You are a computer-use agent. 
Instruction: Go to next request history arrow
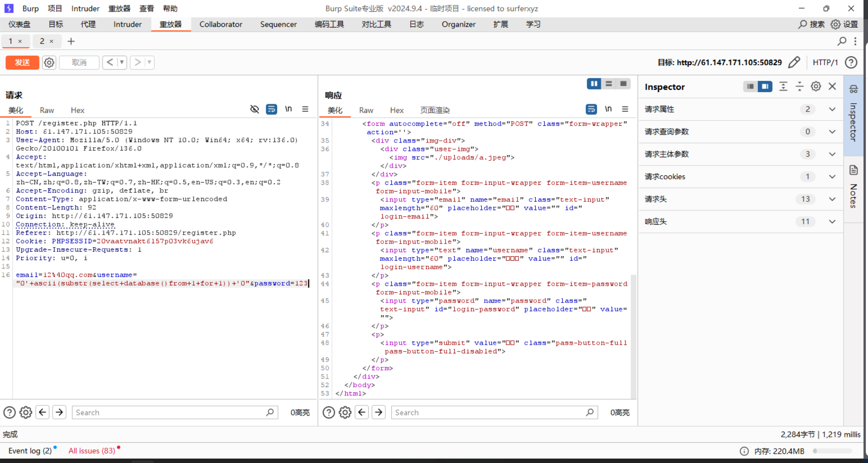pyautogui.click(x=138, y=62)
